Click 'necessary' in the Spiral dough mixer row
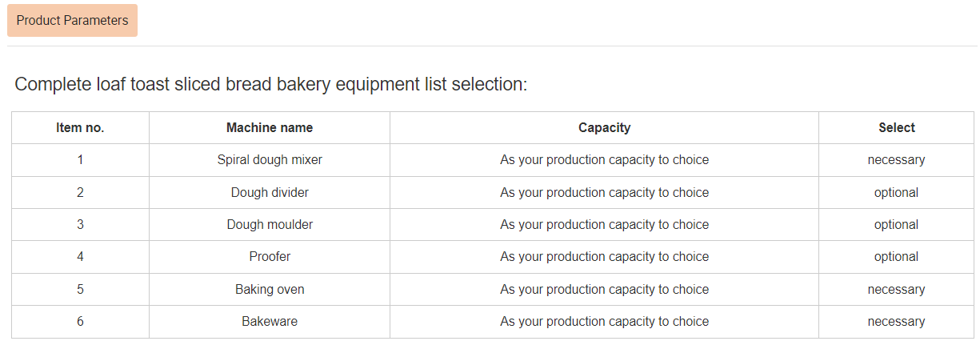This screenshot has width=980, height=345. tap(896, 160)
